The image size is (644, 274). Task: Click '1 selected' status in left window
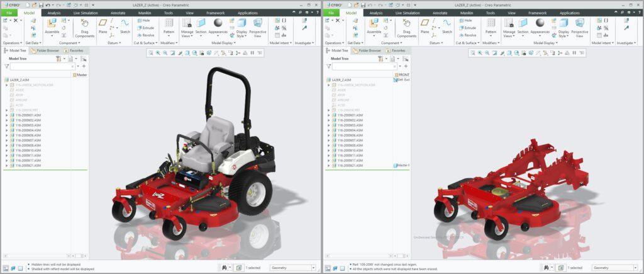(x=253, y=268)
